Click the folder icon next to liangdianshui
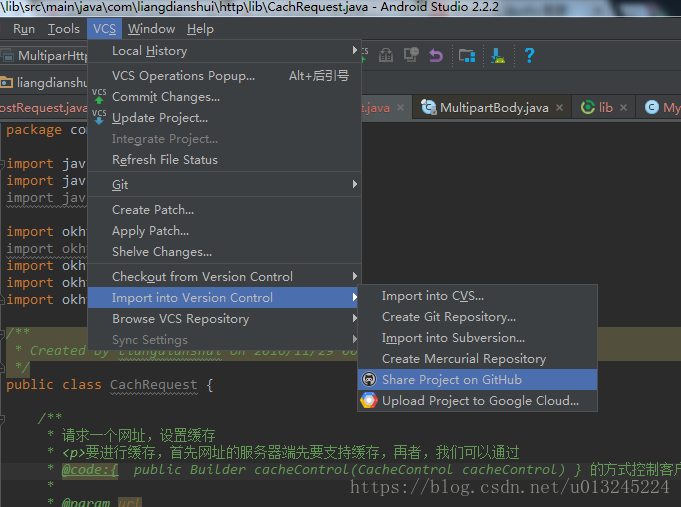Screen dimensions: 681x507 [x=7, y=82]
